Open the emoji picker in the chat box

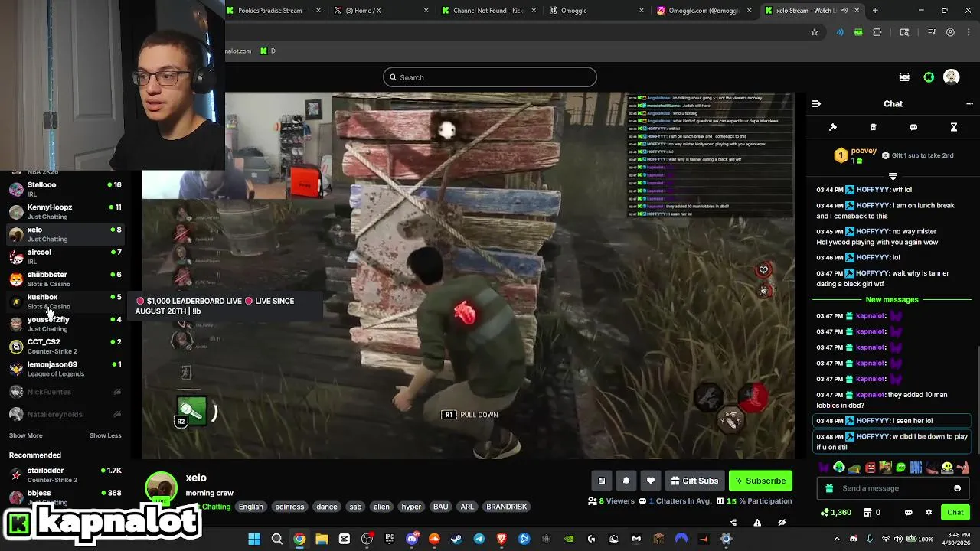pos(957,488)
